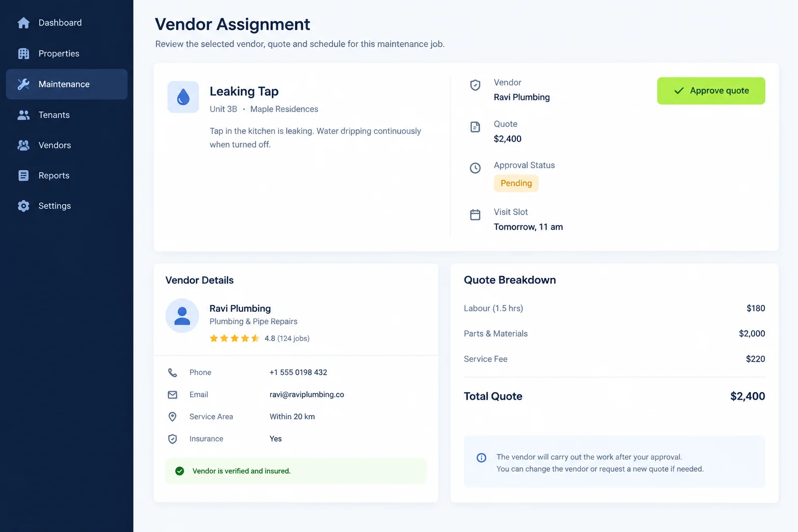
Task: Click the Reports document icon
Action: [x=23, y=176]
